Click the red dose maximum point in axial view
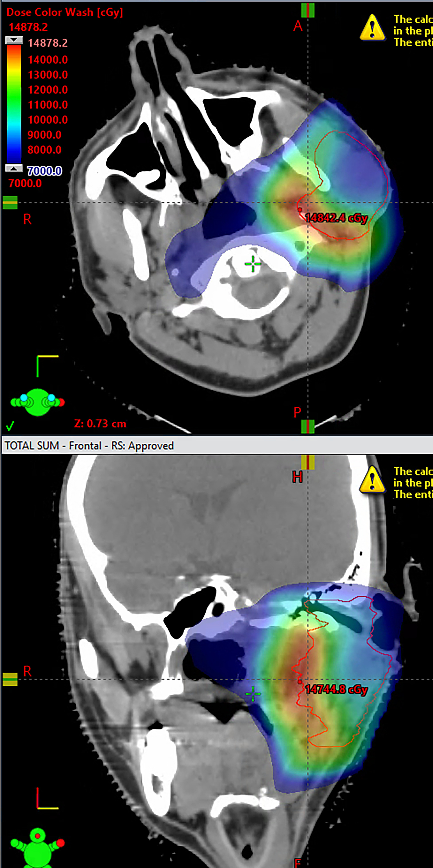This screenshot has height=868, width=433. click(300, 210)
